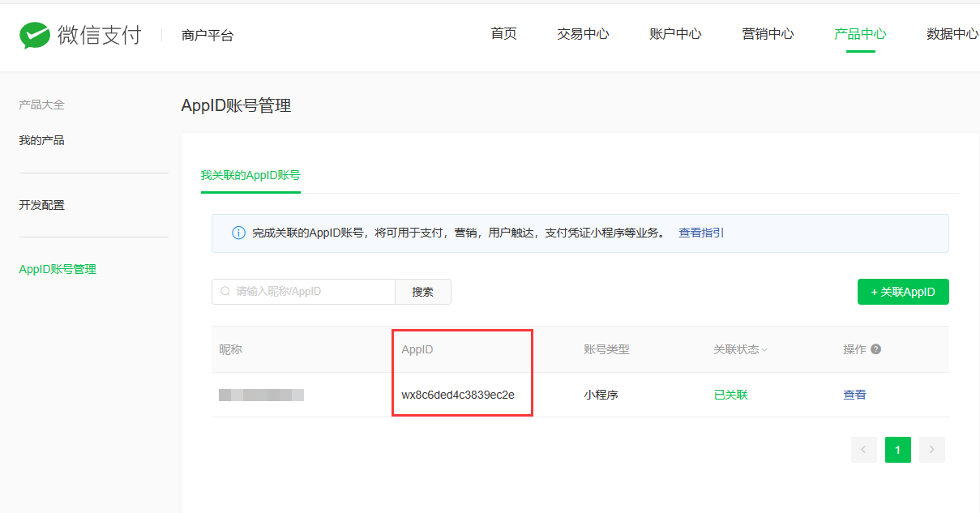The width and height of the screenshot is (980, 513).
Task: Open the 产品中心 navigation tab
Action: coord(860,34)
